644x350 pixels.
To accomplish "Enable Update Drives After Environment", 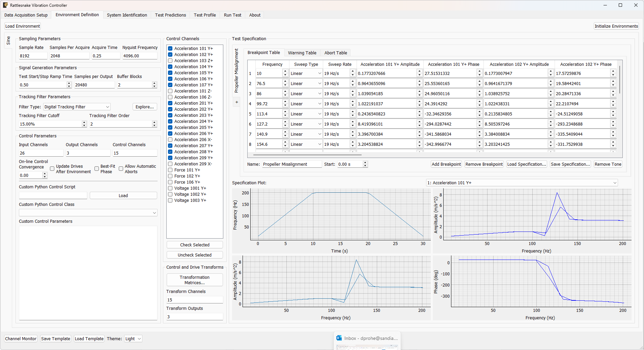I will tap(52, 169).
